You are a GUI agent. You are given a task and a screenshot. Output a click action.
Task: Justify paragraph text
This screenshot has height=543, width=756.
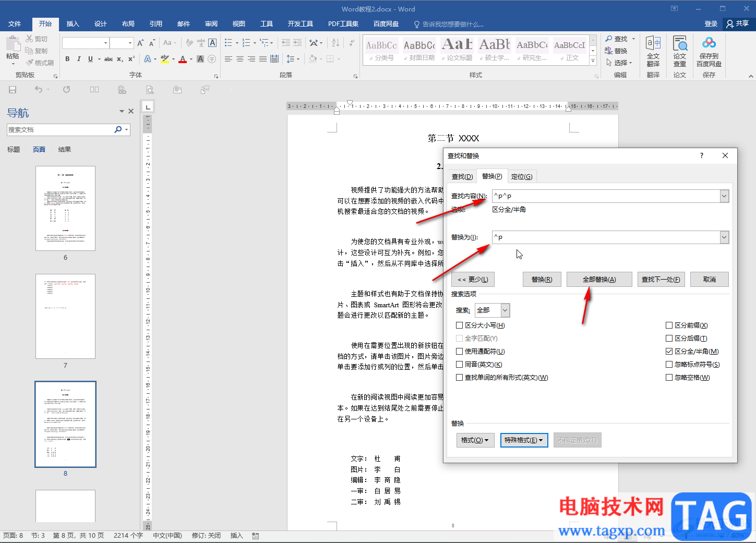(x=263, y=59)
